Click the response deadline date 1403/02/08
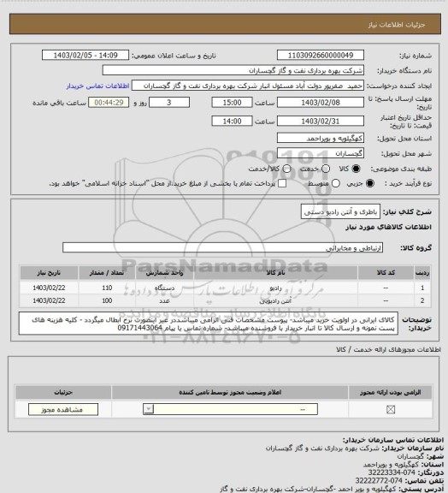The height and width of the screenshot is (493, 448). click(321, 103)
